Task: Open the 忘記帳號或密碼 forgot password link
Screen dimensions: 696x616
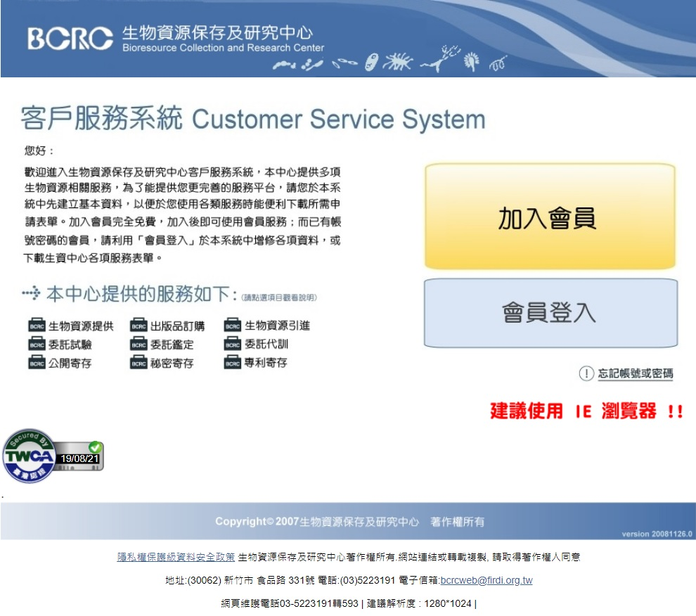Action: (x=636, y=373)
